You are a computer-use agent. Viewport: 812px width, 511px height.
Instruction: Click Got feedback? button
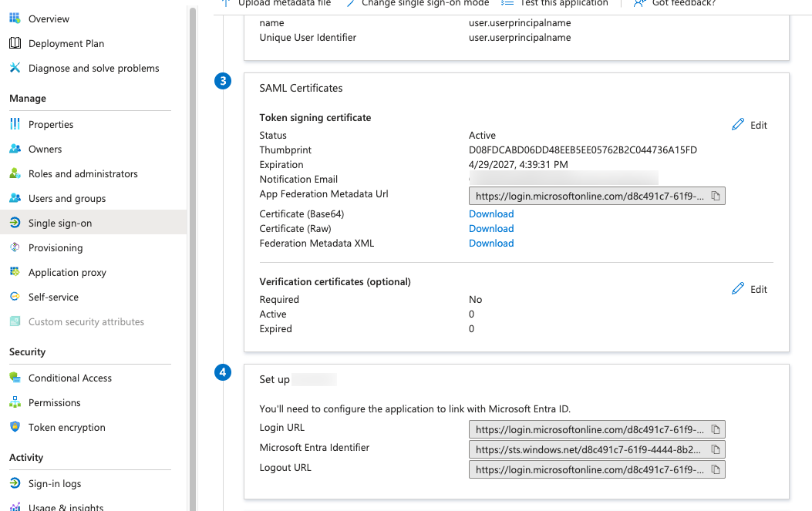[x=675, y=3]
